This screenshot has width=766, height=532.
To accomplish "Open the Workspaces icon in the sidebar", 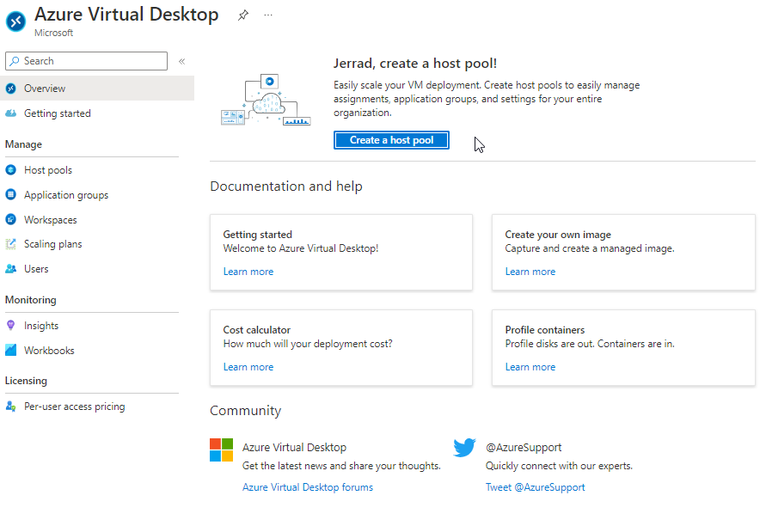I will click(x=11, y=220).
